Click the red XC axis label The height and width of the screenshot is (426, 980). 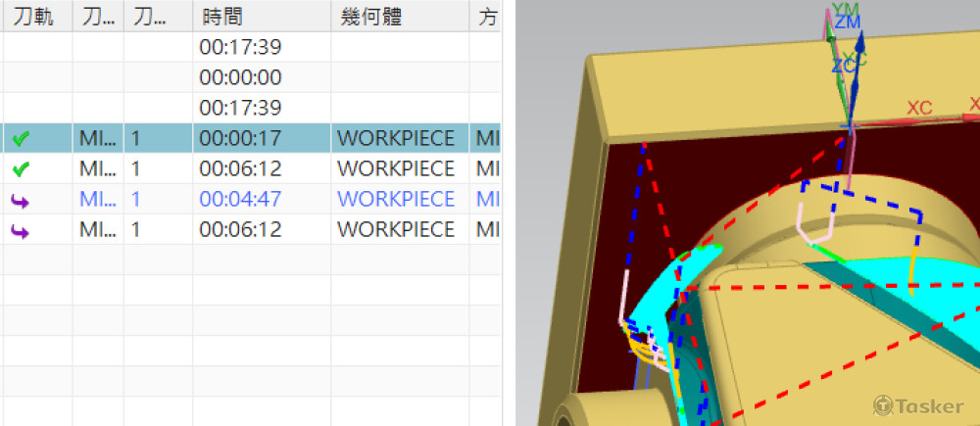point(918,109)
